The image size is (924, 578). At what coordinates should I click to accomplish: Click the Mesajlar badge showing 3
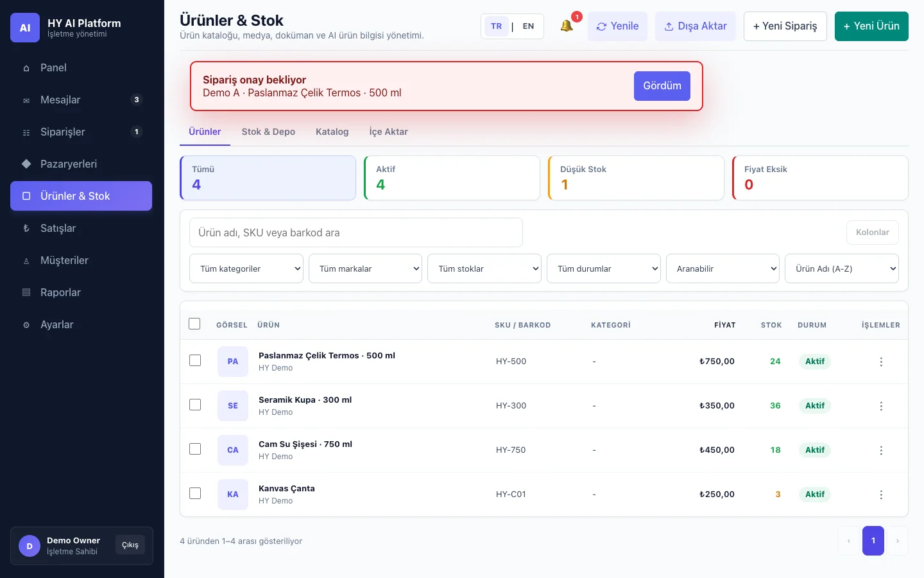(x=136, y=100)
